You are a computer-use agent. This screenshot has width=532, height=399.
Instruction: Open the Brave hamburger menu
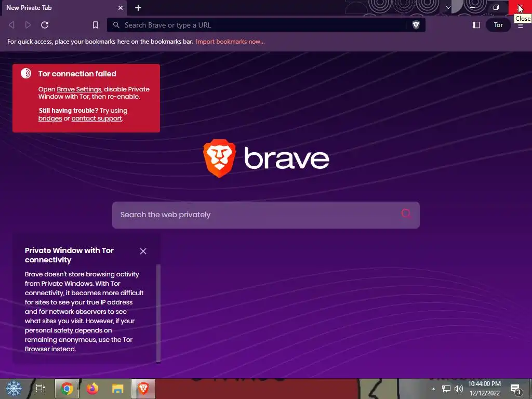tap(521, 26)
